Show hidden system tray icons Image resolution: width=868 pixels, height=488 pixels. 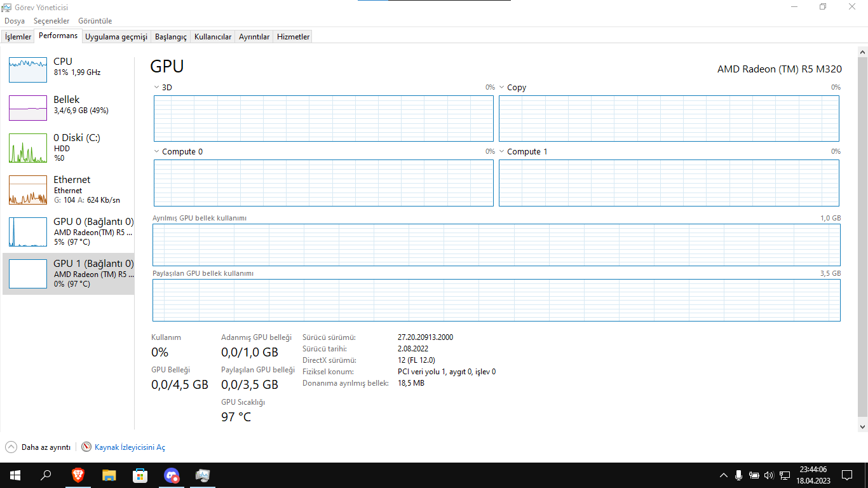point(724,475)
